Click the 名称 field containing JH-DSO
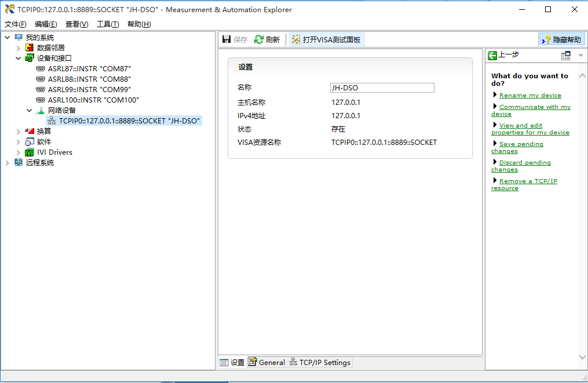This screenshot has height=383, width=588. pos(382,87)
